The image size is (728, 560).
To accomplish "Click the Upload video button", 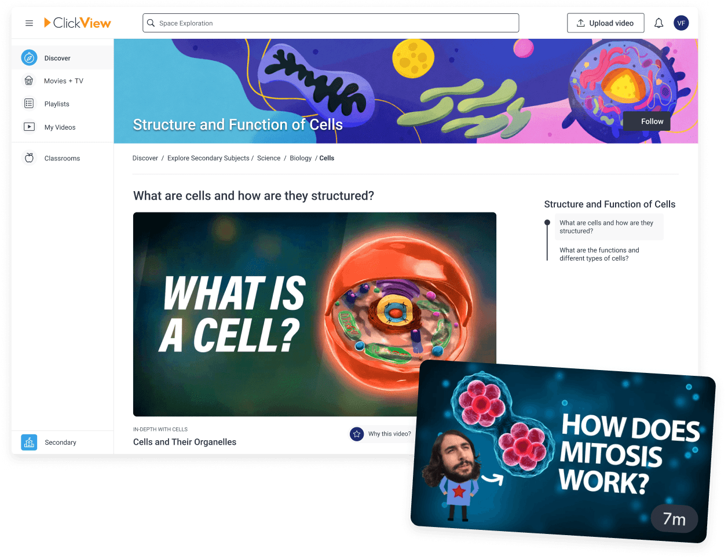I will coord(605,23).
